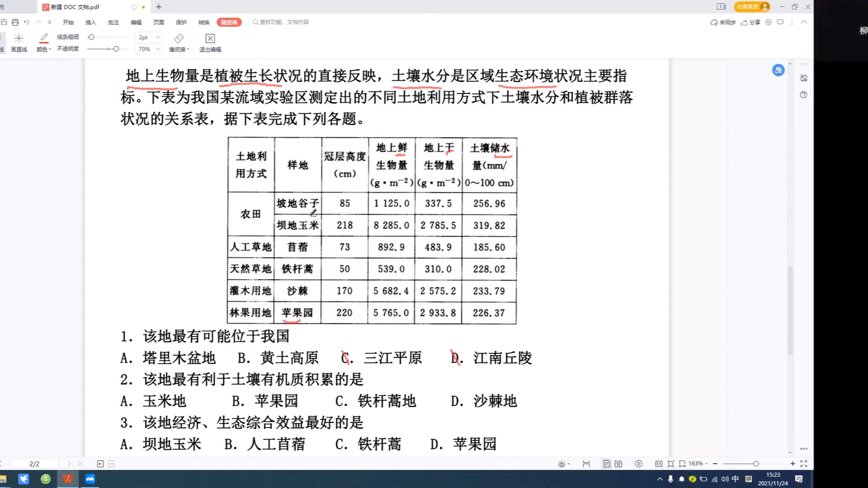
Task: Select the highlighted 随意画 tab
Action: coord(229,22)
